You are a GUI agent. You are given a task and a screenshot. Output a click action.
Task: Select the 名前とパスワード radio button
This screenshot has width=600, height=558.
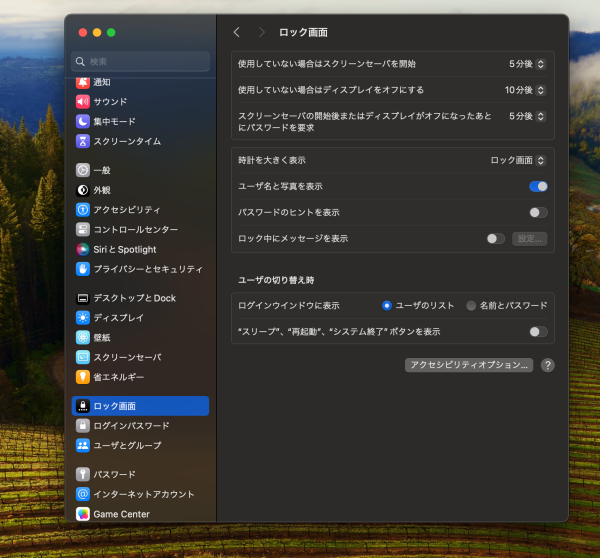[x=471, y=305]
